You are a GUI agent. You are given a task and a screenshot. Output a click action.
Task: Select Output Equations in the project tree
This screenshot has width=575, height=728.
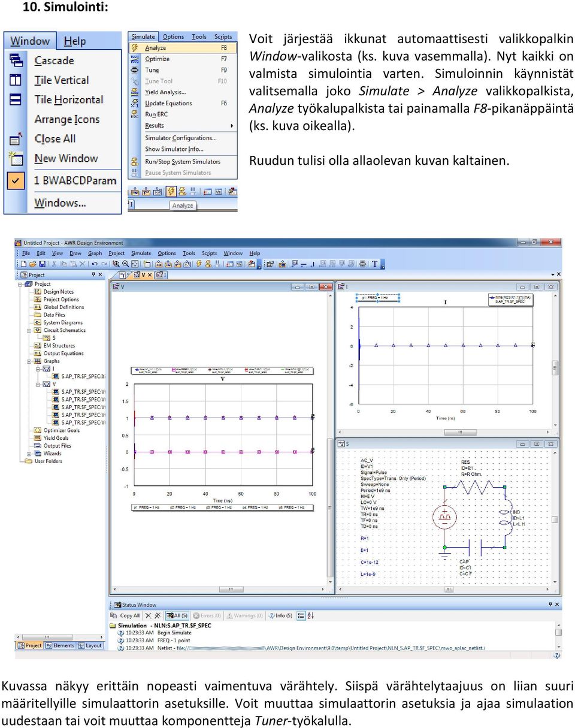pos(59,354)
